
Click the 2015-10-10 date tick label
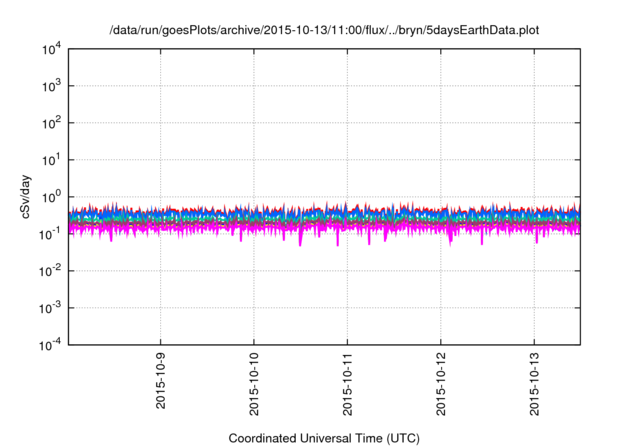[x=254, y=384]
